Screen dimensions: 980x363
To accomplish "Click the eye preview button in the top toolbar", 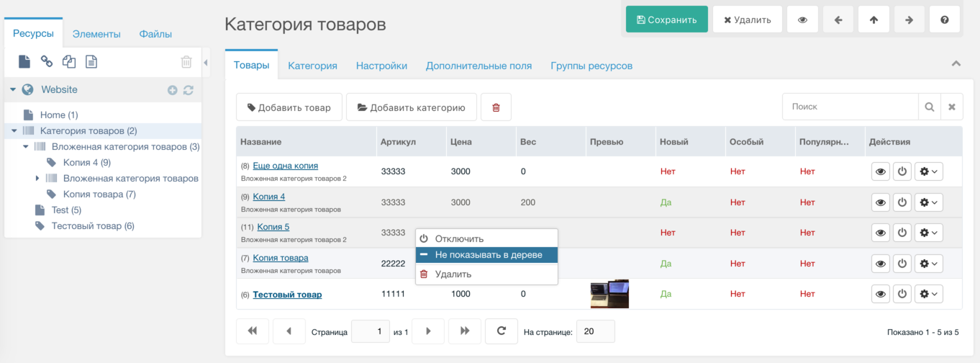I will pyautogui.click(x=802, y=20).
